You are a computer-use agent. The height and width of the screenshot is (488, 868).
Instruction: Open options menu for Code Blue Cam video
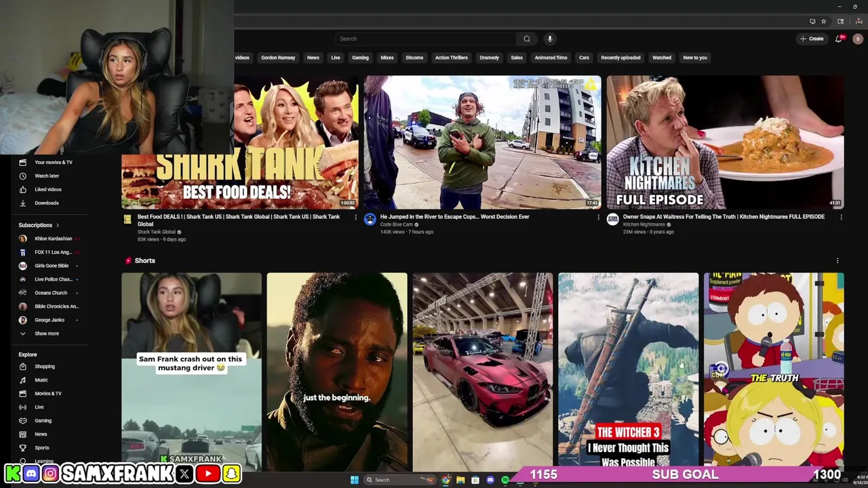(598, 218)
